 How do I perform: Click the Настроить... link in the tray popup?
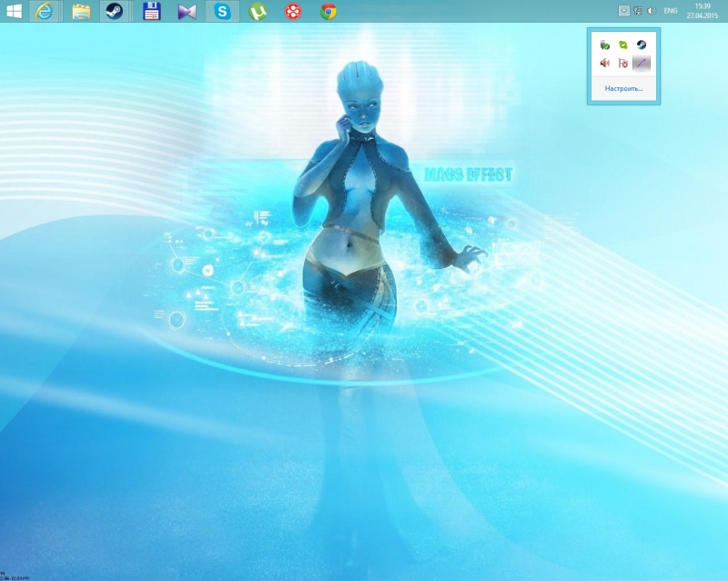(623, 88)
